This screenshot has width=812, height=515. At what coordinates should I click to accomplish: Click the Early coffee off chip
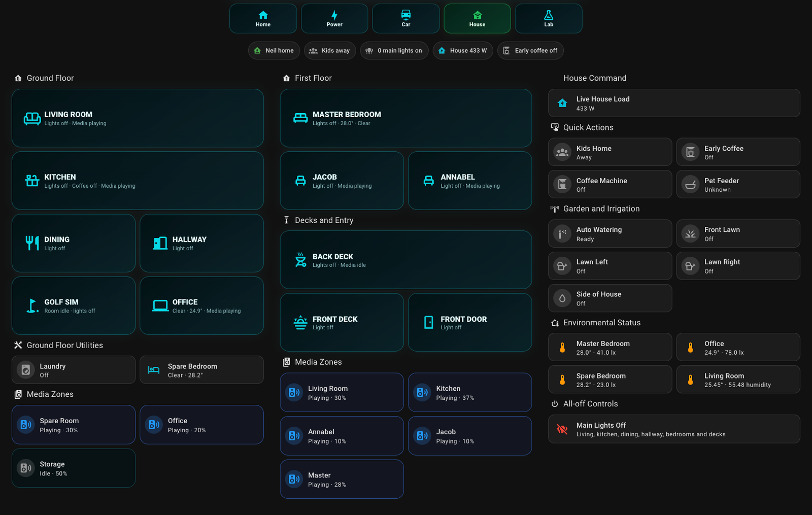(x=530, y=51)
